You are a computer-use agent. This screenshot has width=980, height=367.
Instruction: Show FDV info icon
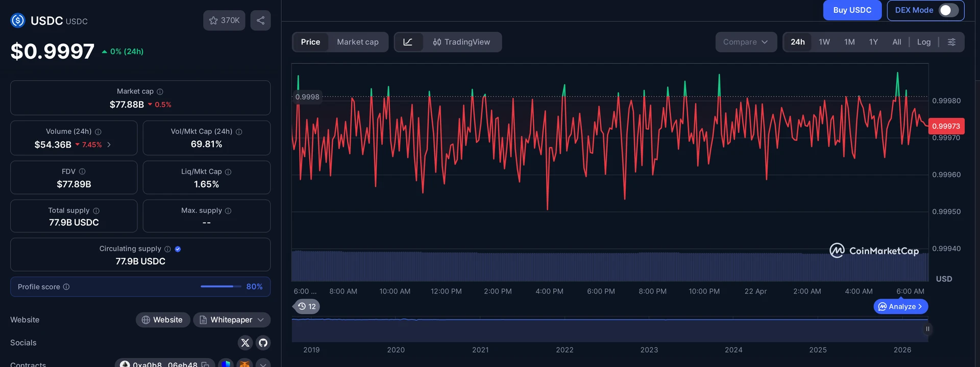coord(82,172)
